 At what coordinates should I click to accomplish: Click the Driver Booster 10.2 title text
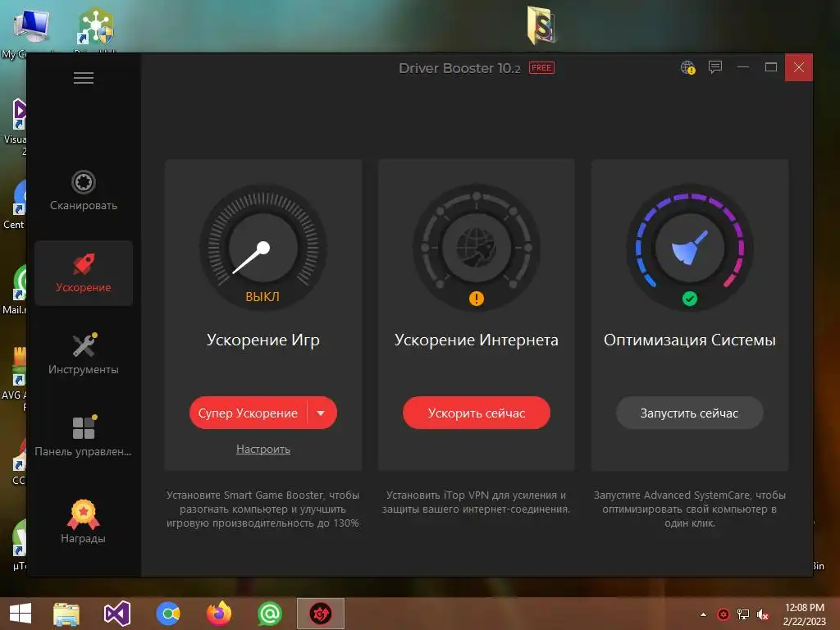(x=459, y=68)
